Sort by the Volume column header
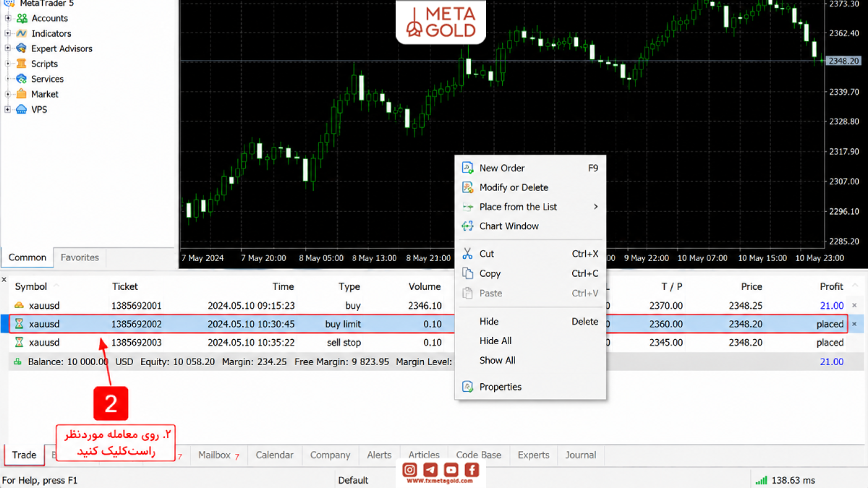This screenshot has width=868, height=488. tap(425, 286)
